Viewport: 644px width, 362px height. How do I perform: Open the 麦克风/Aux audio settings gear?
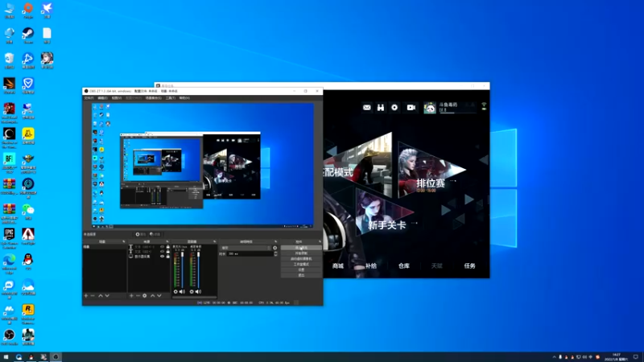coord(175,292)
